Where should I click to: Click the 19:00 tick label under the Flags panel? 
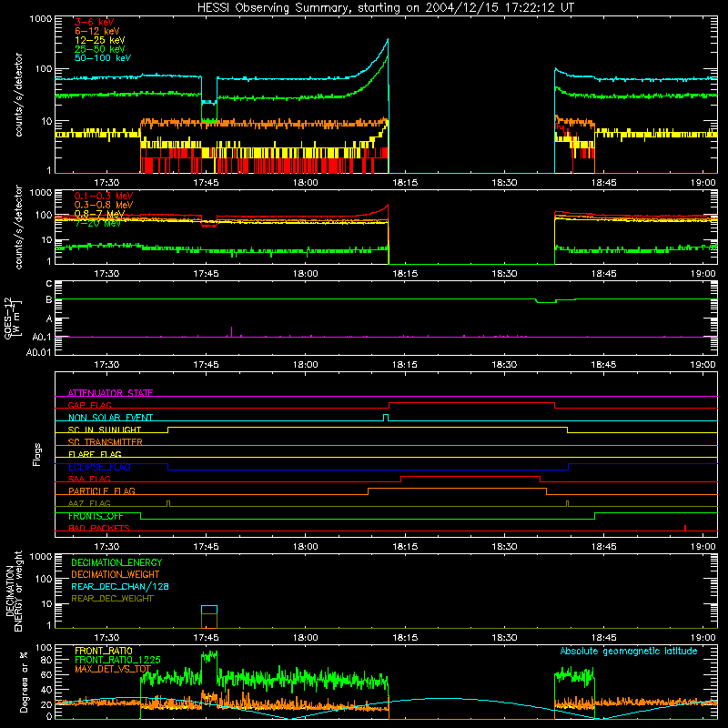point(703,547)
